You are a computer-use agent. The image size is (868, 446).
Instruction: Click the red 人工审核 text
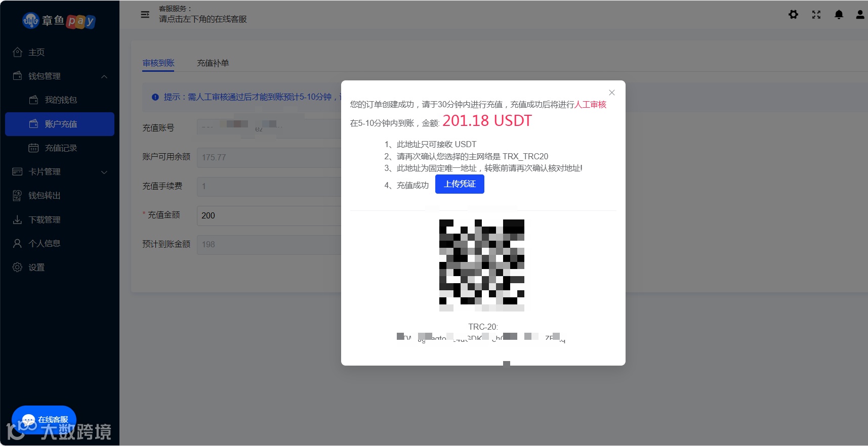pyautogui.click(x=590, y=104)
